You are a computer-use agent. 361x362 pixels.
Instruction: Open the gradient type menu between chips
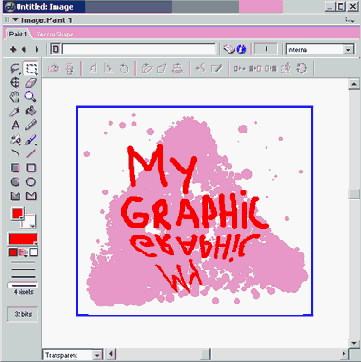(x=23, y=253)
